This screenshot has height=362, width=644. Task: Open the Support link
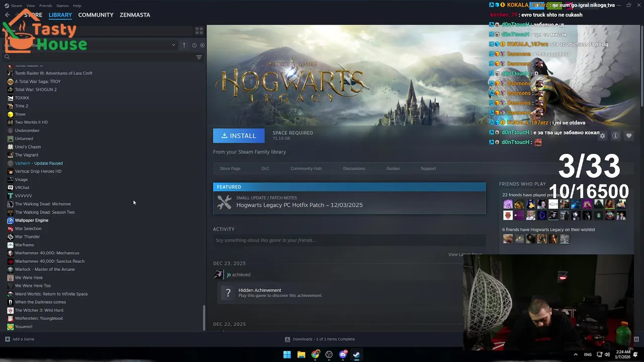click(x=428, y=168)
